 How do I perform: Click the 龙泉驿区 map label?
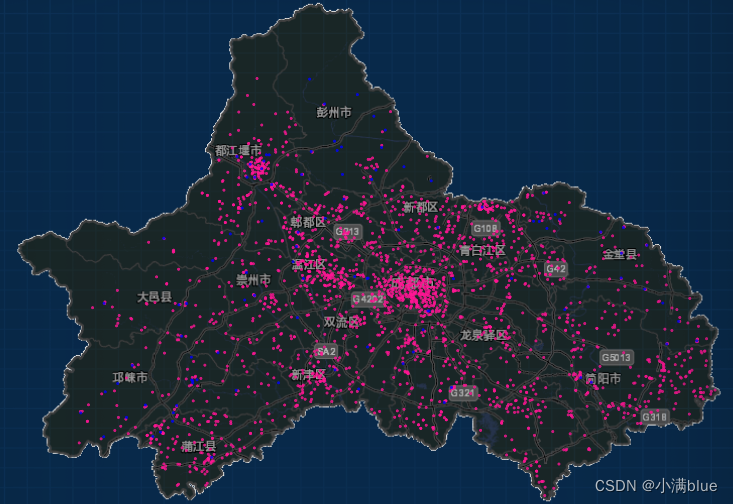coord(483,335)
